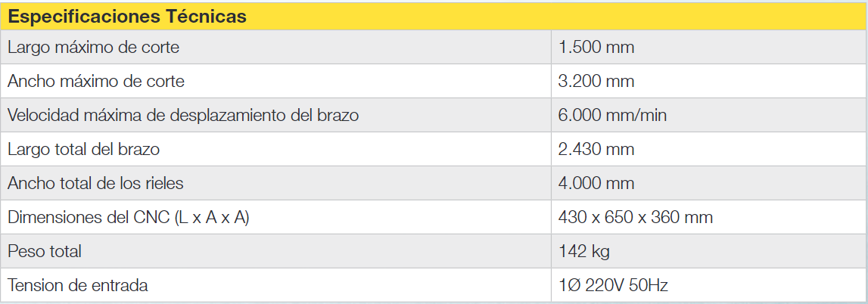Select 'Ancho total de los rieles' label

(x=95, y=183)
